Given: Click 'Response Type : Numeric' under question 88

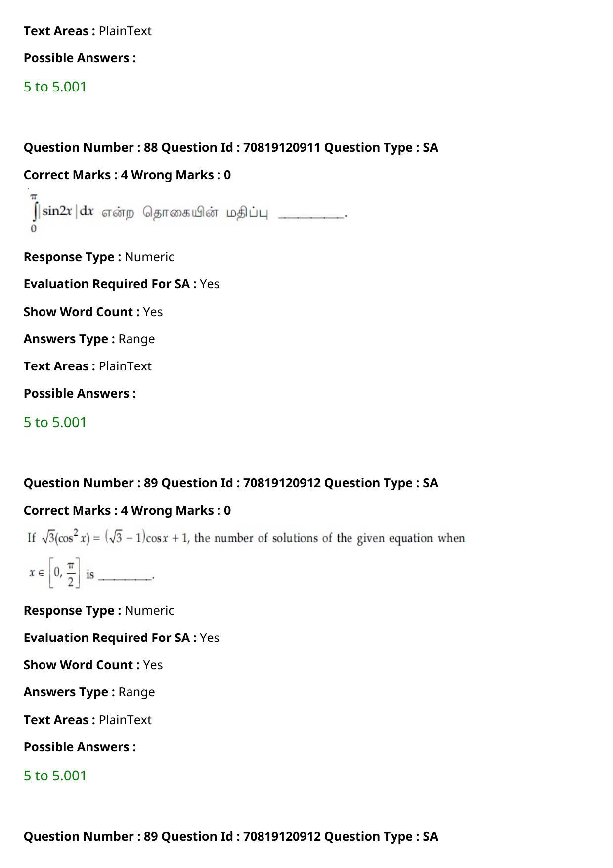Looking at the screenshot, I should (99, 257).
